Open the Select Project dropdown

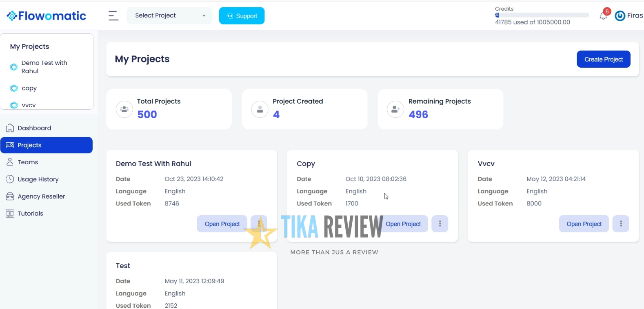[x=169, y=15]
